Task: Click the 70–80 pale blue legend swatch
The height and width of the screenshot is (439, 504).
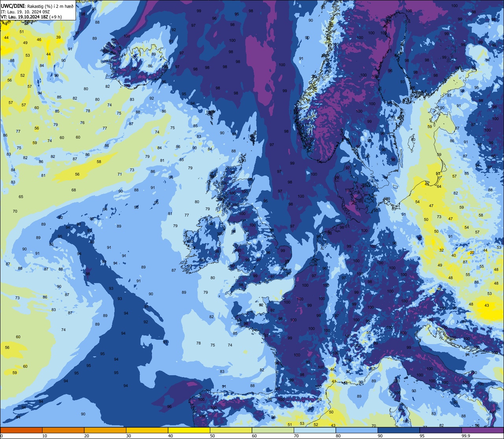Action: pos(315,430)
